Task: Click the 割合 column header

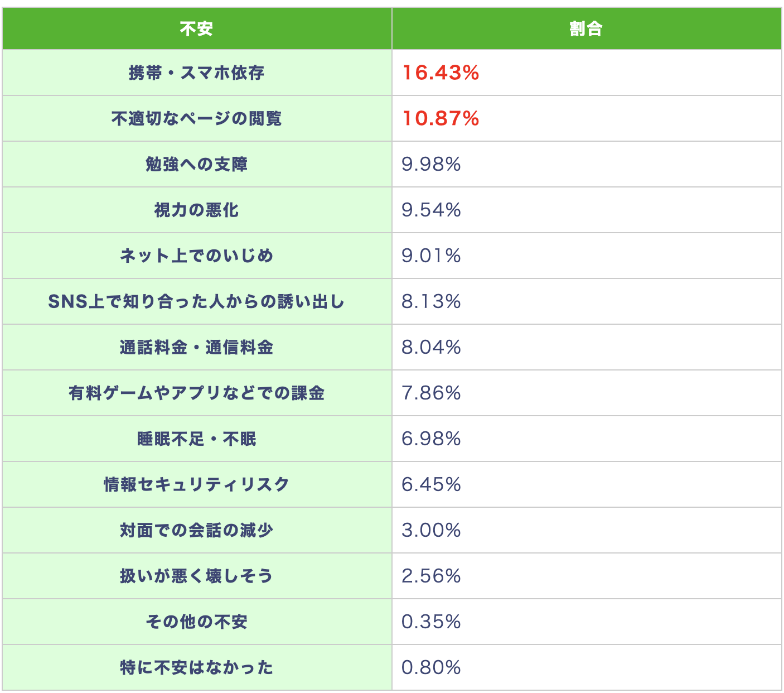Action: pyautogui.click(x=587, y=28)
